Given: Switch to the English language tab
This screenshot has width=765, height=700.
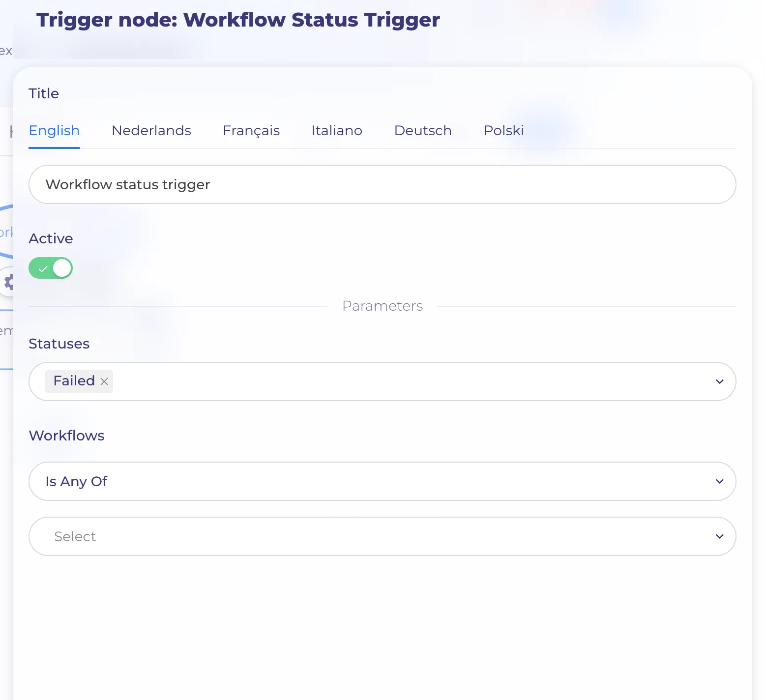Looking at the screenshot, I should (54, 131).
